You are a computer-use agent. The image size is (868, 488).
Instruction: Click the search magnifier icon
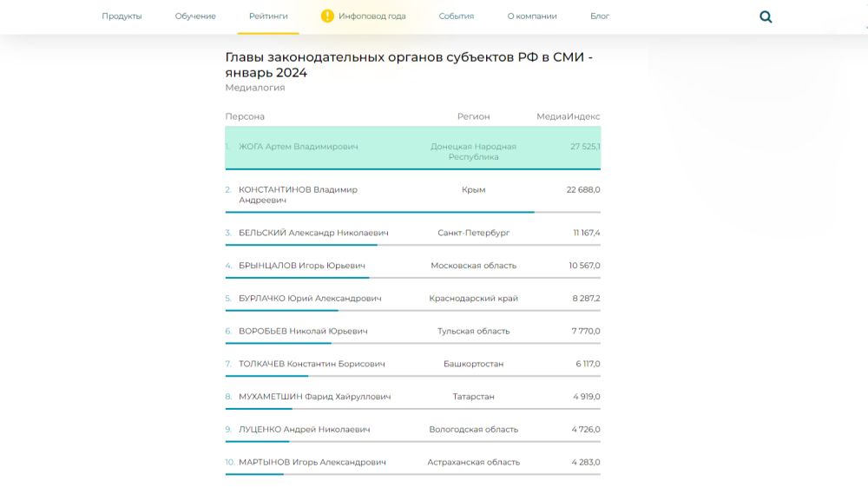pyautogui.click(x=766, y=16)
